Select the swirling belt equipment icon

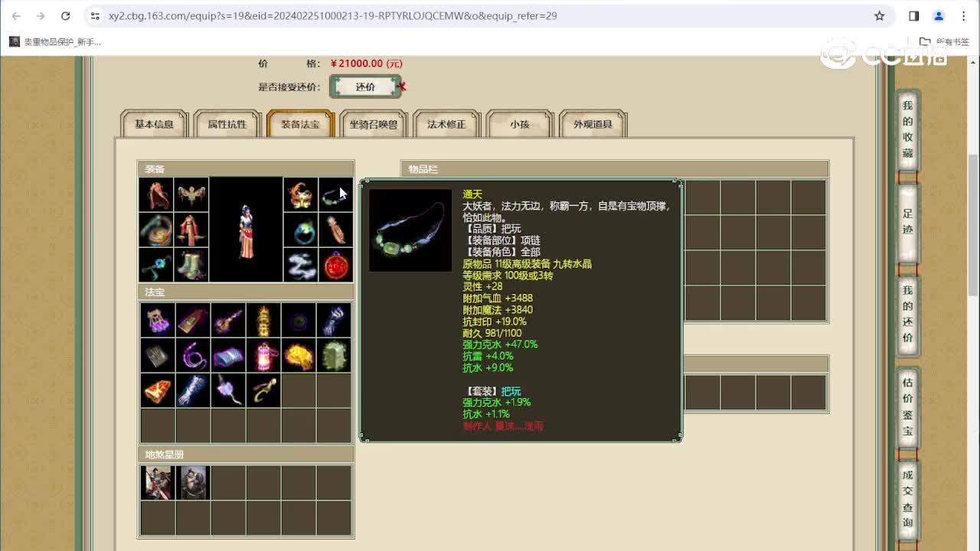point(155,230)
